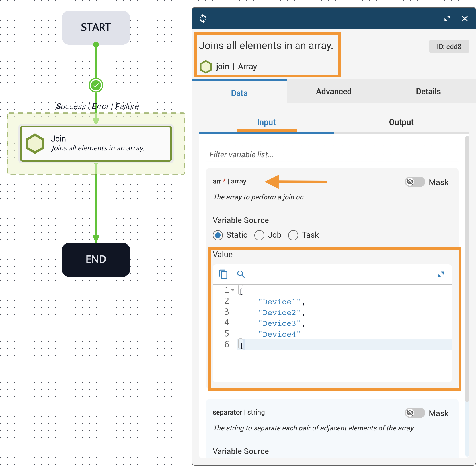Click the hexagon icon on Join task node
The image size is (476, 466).
point(35,144)
